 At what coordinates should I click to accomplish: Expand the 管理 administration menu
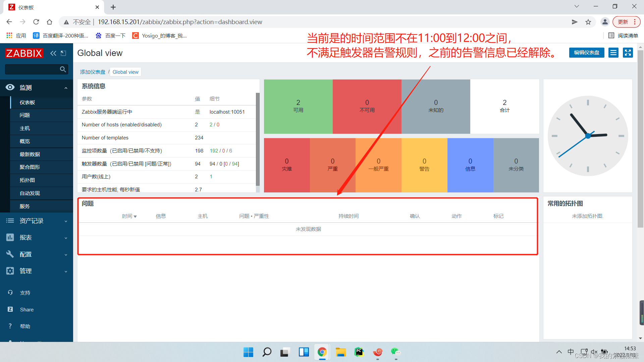(37, 271)
